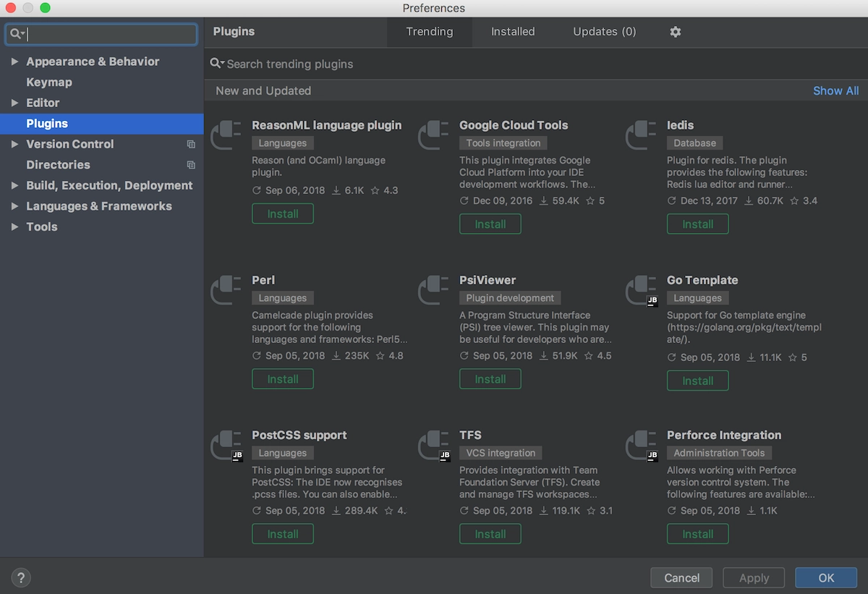Click the Languages tag under Go Template
This screenshot has width=868, height=594.
click(x=698, y=298)
